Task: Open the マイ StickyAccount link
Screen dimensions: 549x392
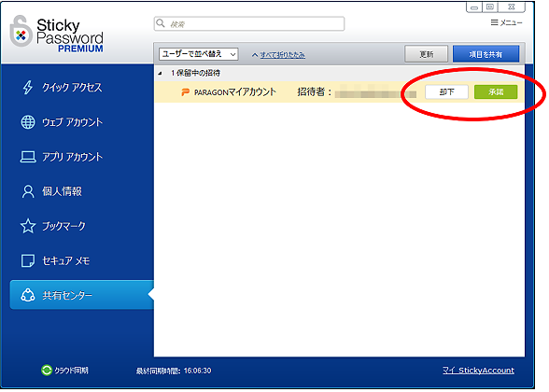Action: [478, 371]
